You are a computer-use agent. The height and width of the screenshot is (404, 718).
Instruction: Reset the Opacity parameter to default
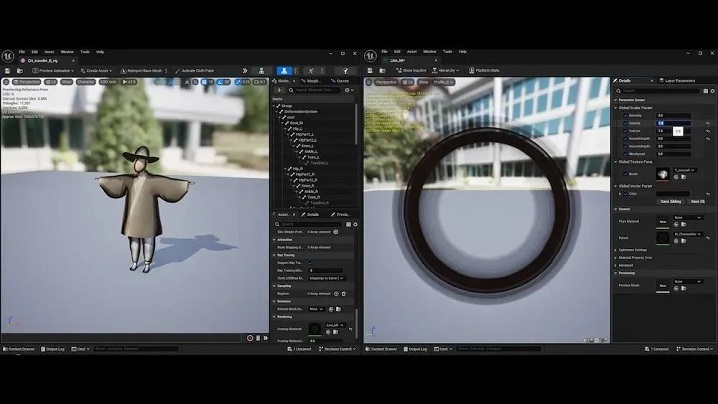click(x=708, y=123)
